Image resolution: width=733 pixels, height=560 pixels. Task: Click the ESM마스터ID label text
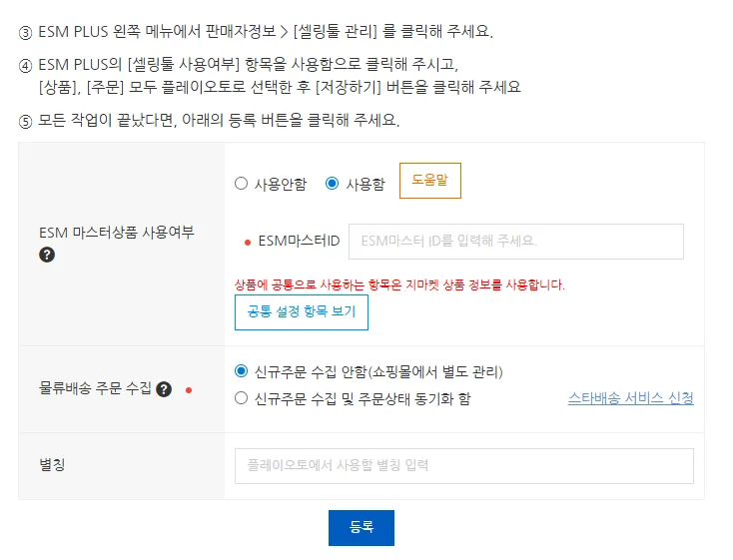point(299,242)
